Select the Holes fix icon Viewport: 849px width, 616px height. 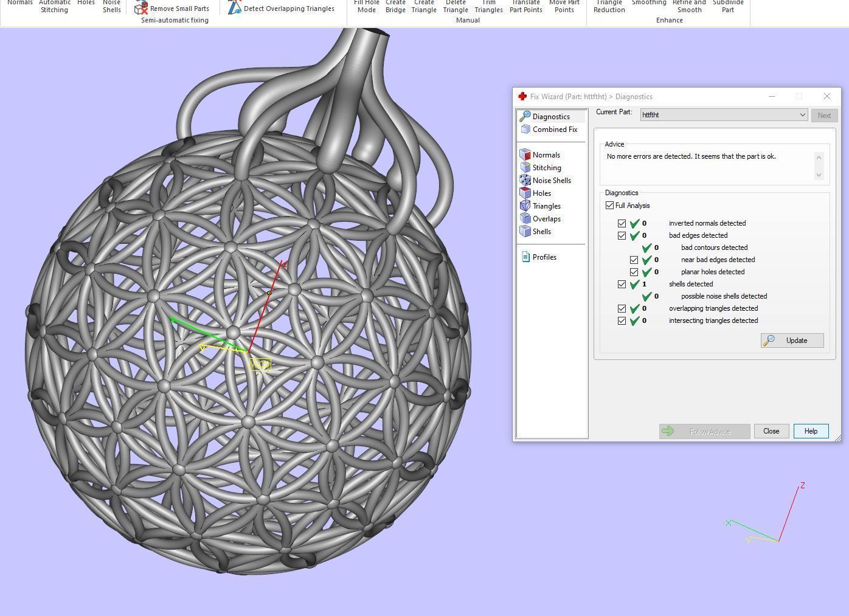(525, 193)
